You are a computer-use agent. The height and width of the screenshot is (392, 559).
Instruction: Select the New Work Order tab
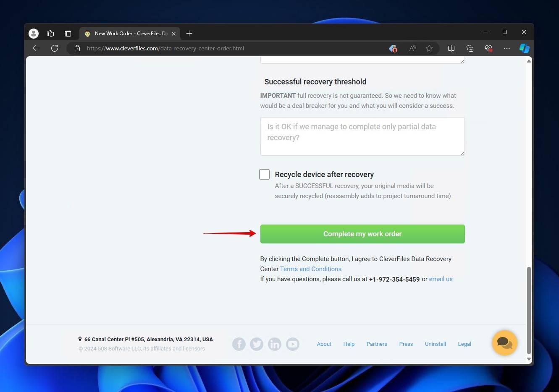pyautogui.click(x=130, y=34)
